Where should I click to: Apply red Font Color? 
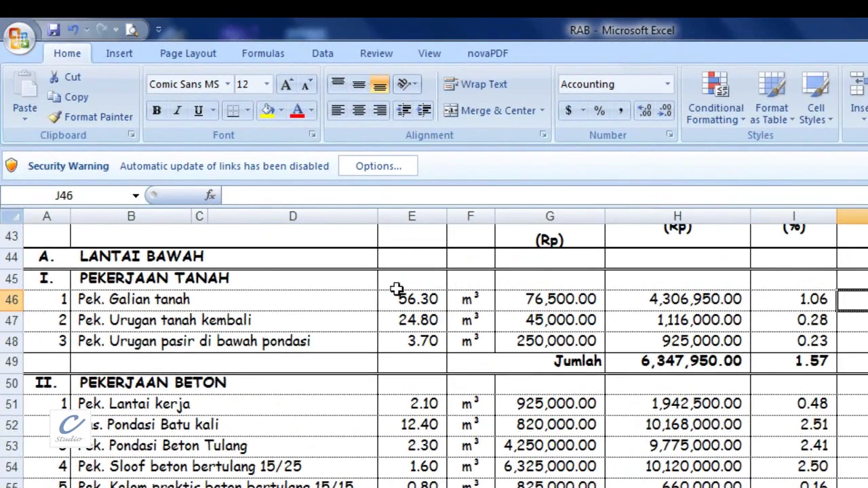click(297, 110)
